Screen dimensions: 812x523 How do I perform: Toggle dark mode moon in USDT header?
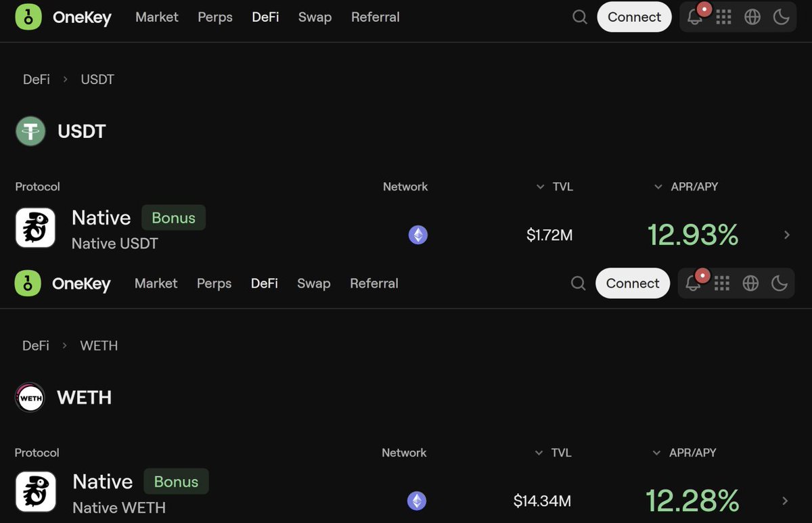click(782, 17)
